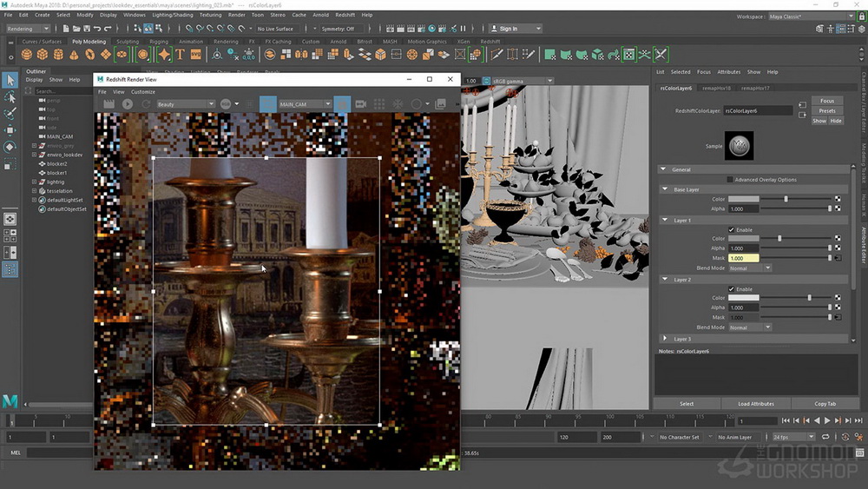Create a polygon cube from the shelf
The height and width of the screenshot is (489, 868).
(x=42, y=54)
